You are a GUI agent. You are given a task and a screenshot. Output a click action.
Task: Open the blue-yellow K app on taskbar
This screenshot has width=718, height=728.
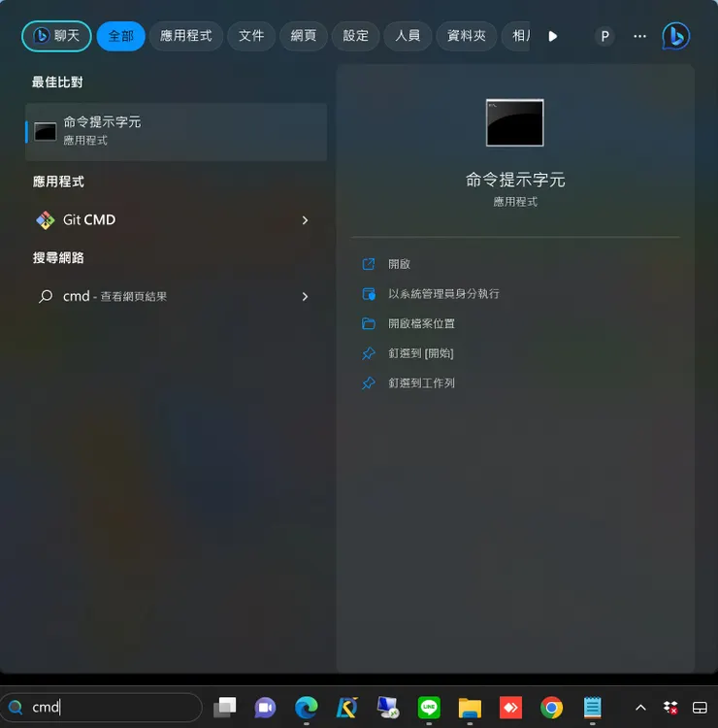[x=347, y=708]
